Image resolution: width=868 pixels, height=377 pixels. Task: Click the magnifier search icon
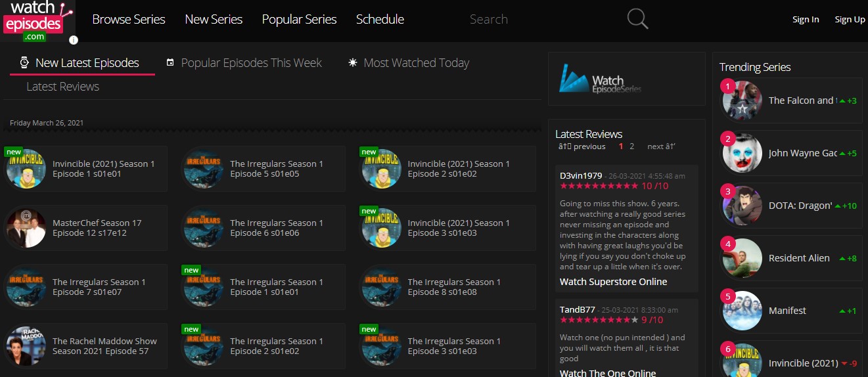click(x=637, y=19)
